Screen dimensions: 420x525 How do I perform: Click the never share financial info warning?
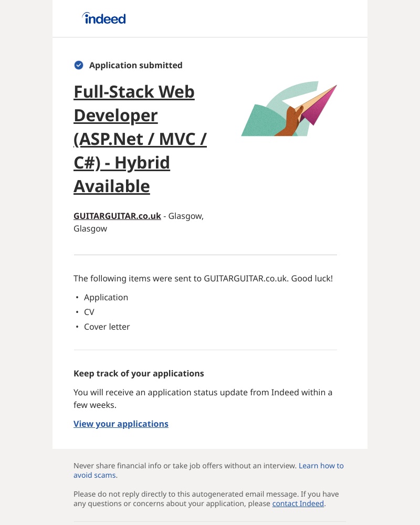[184, 466]
